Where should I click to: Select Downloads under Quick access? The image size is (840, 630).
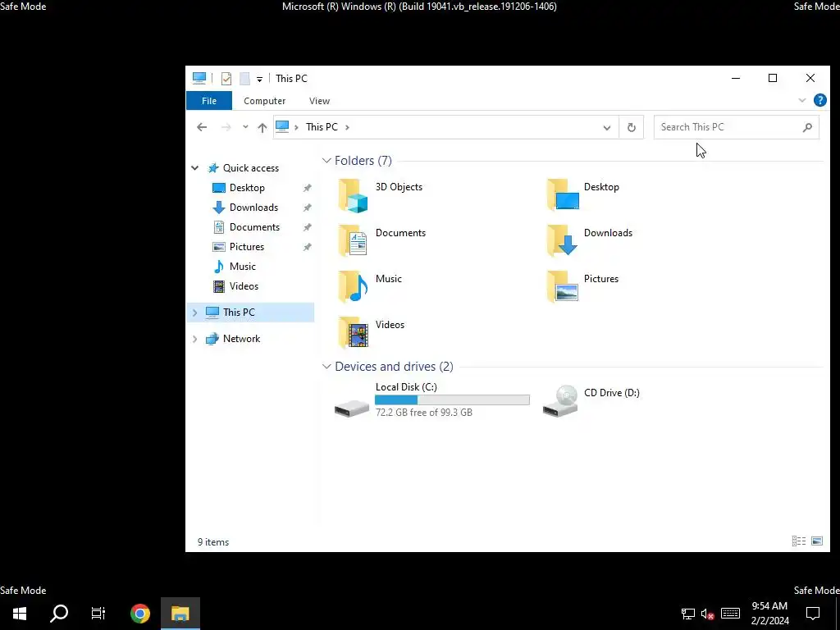click(254, 208)
